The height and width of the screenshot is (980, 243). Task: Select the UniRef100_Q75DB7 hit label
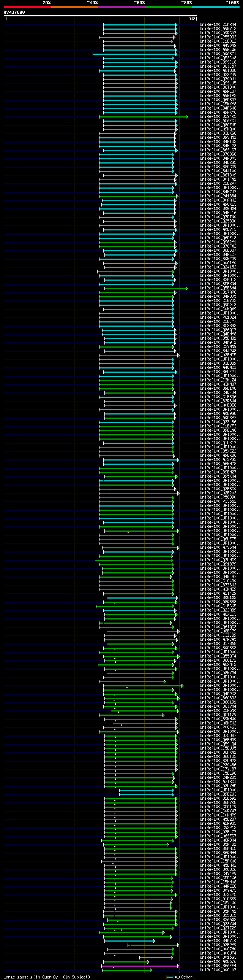[218, 736]
